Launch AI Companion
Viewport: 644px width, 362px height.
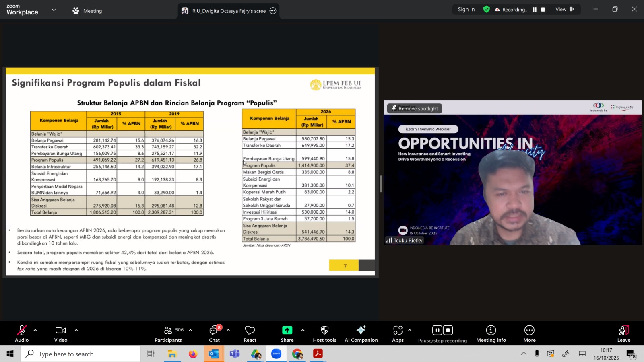[x=361, y=334]
